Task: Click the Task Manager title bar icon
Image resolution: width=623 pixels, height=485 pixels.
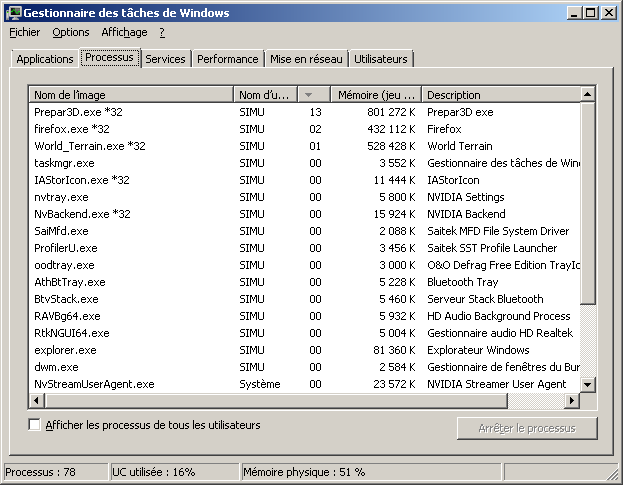Action: coord(14,13)
